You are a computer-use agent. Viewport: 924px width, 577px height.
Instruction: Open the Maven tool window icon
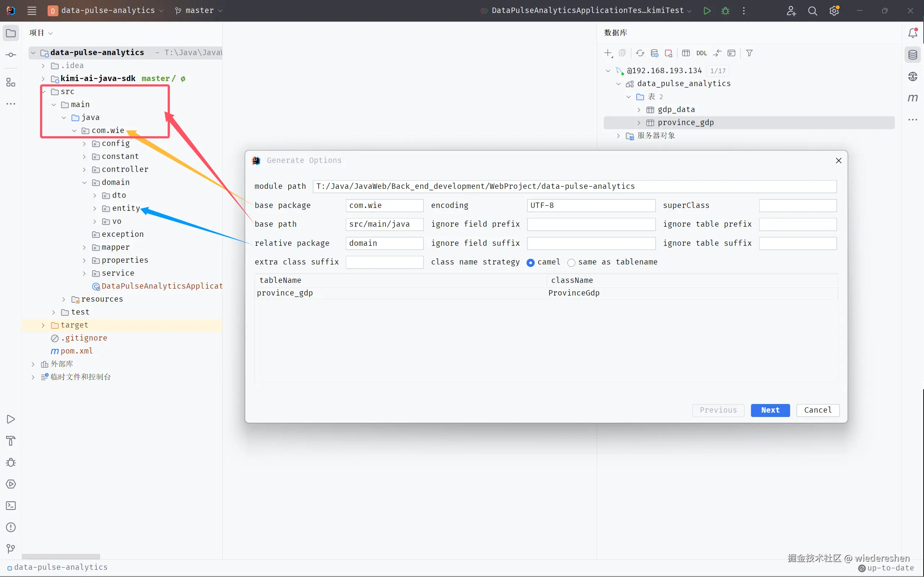click(912, 98)
